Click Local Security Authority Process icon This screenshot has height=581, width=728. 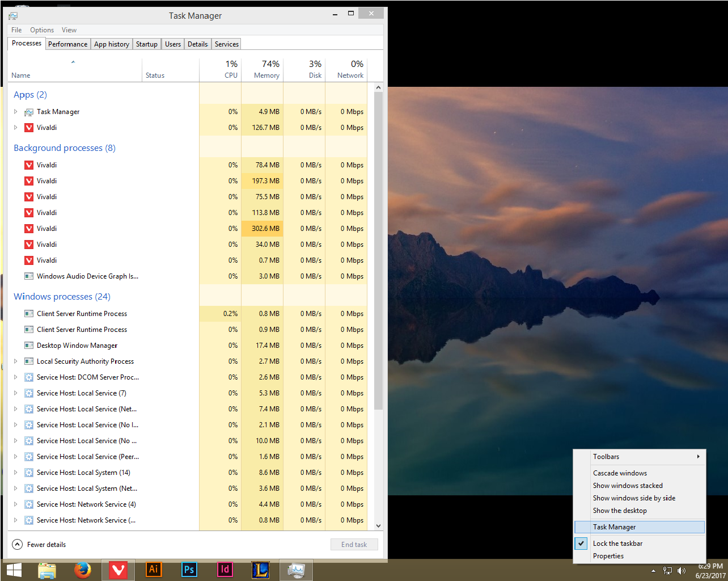(x=29, y=361)
